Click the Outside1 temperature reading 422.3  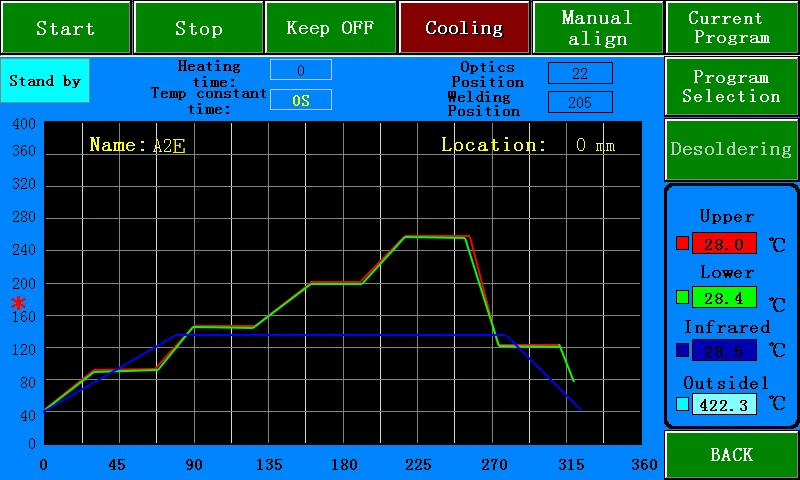click(x=724, y=405)
